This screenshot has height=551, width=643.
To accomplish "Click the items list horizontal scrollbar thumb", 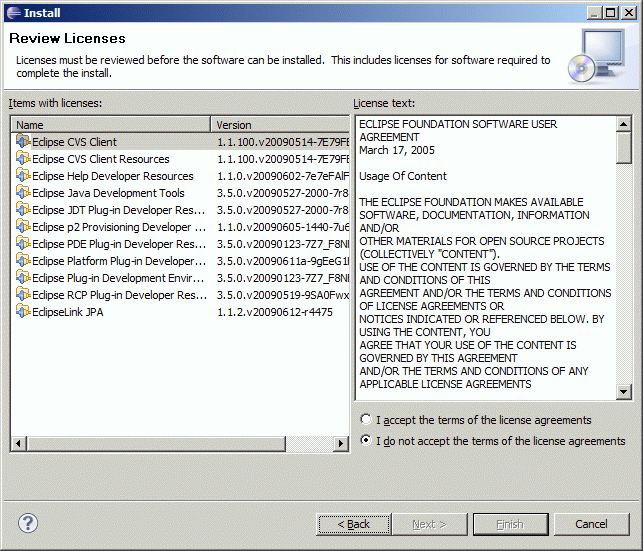I will (x=156, y=443).
